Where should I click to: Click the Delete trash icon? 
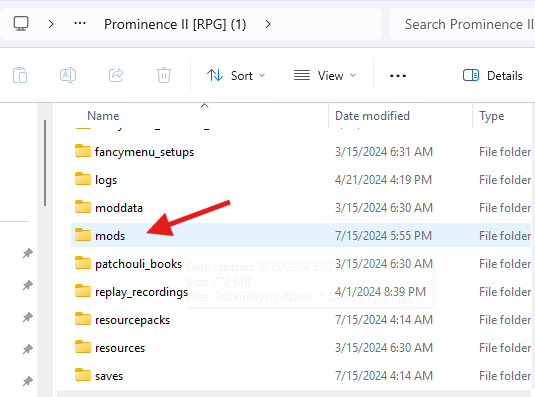tap(164, 75)
